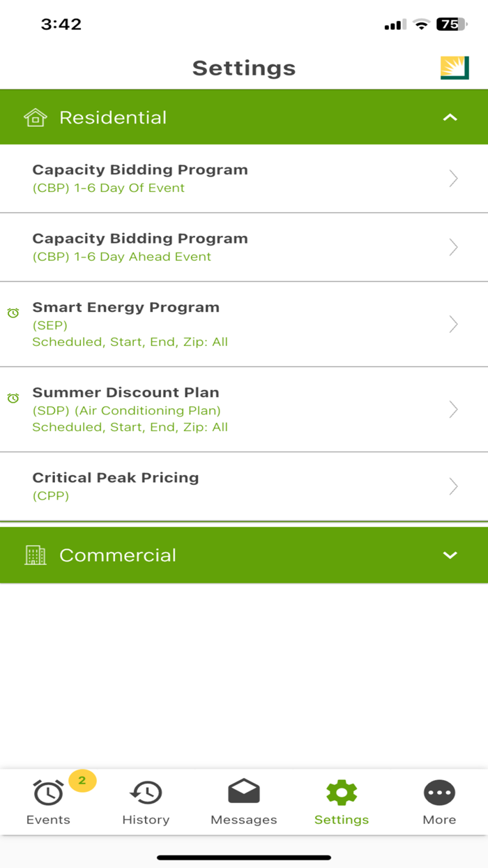Screen dimensions: 488x868
Task: Tap the Events notification badge
Action: click(82, 781)
